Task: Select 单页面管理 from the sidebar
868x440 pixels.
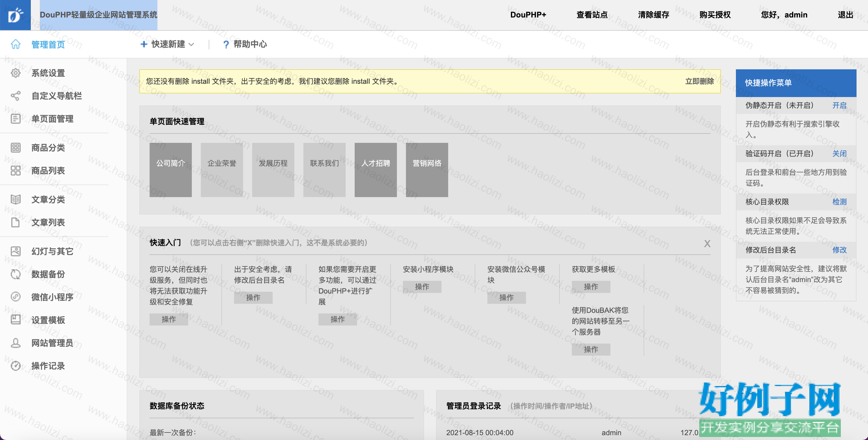Action: pos(52,119)
